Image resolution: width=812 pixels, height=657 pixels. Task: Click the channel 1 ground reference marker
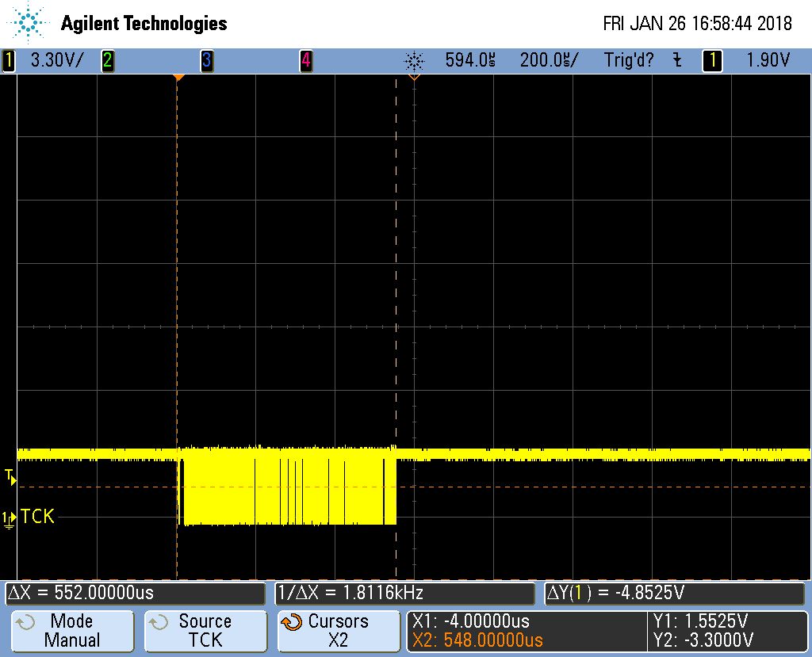pos(9,519)
